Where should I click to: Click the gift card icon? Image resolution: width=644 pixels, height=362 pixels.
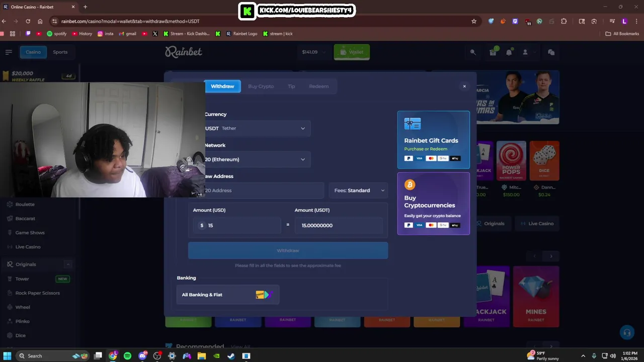412,124
